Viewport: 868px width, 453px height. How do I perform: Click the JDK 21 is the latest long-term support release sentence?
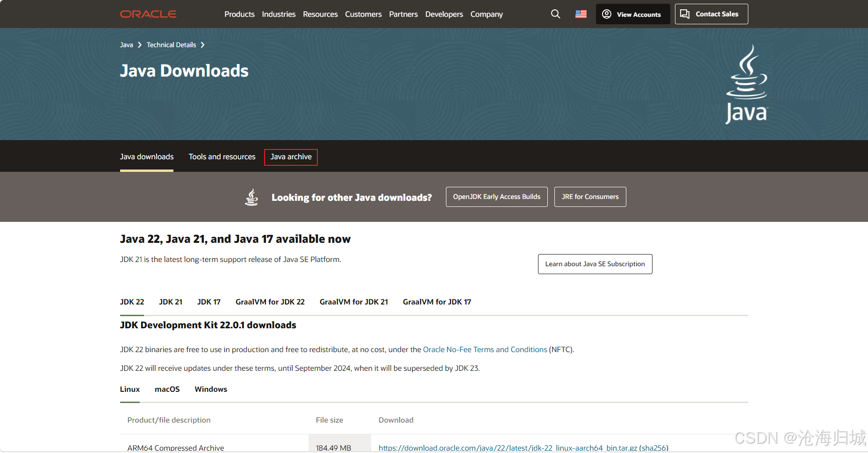point(230,260)
